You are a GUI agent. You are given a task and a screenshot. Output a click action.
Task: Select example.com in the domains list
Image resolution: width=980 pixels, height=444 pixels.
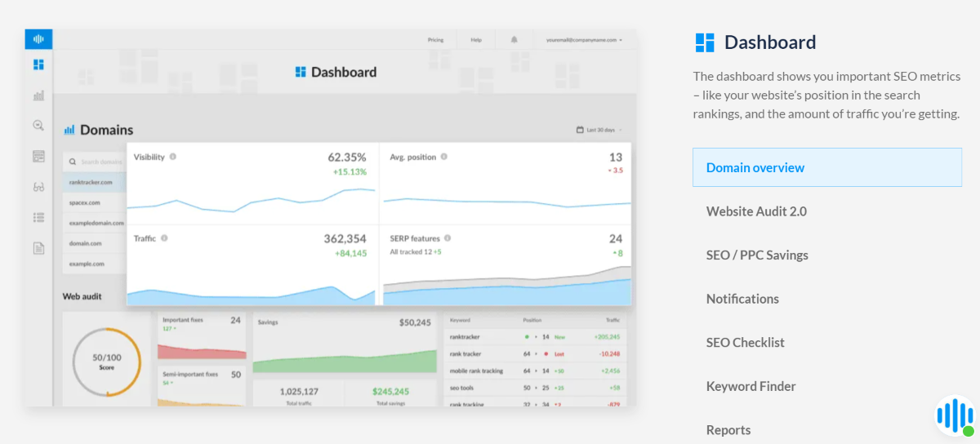[x=95, y=264]
